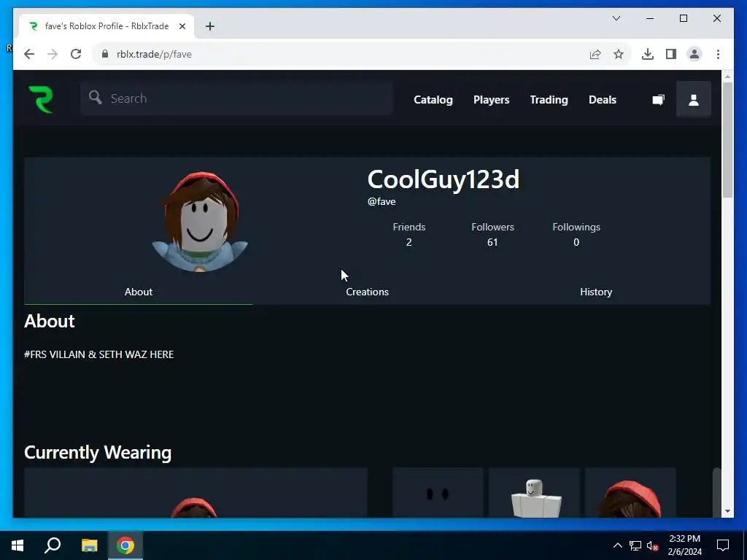
Task: Click the scrollbar down arrow
Action: click(727, 511)
